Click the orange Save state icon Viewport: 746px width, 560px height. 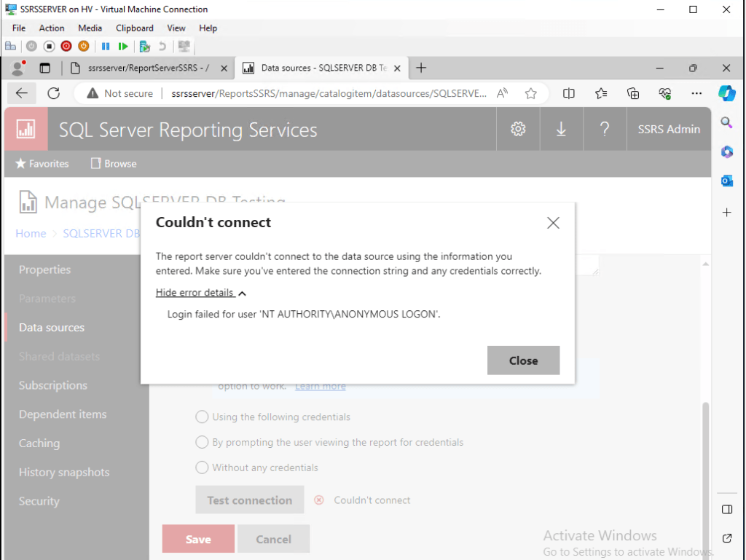(x=83, y=46)
